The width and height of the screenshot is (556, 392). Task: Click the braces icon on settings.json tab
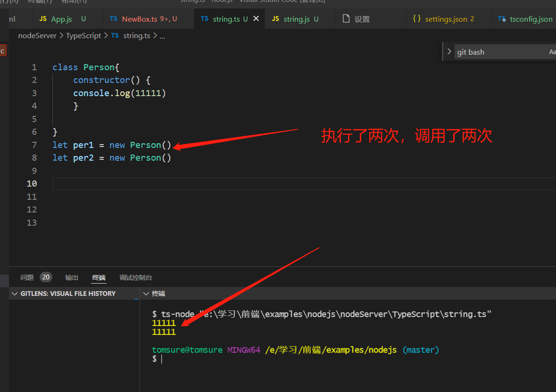417,18
